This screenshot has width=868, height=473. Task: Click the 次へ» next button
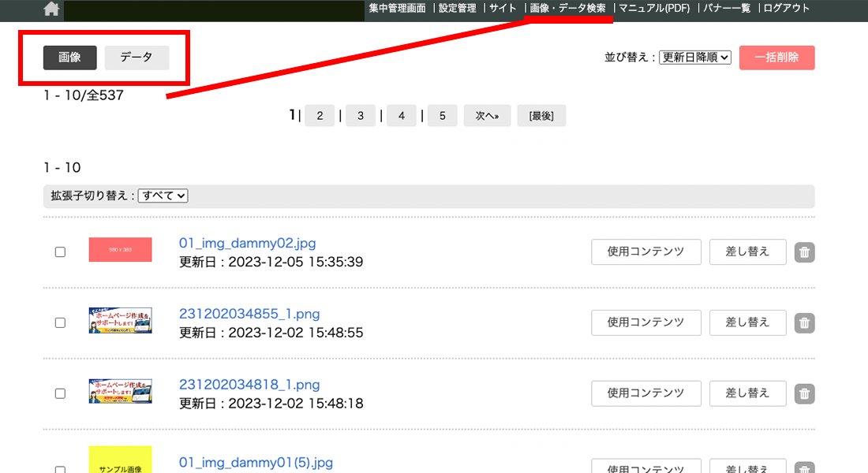pyautogui.click(x=487, y=116)
